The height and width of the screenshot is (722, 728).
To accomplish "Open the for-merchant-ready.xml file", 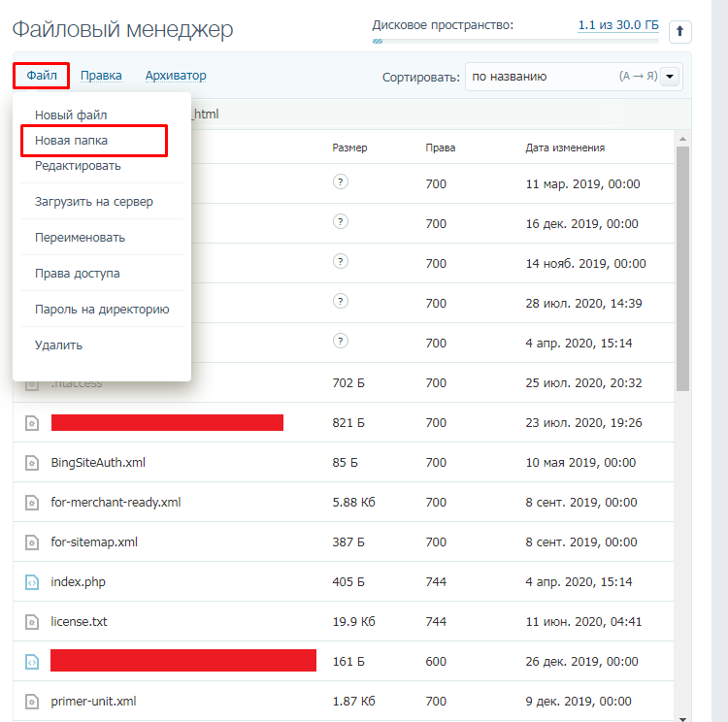I will [116, 503].
